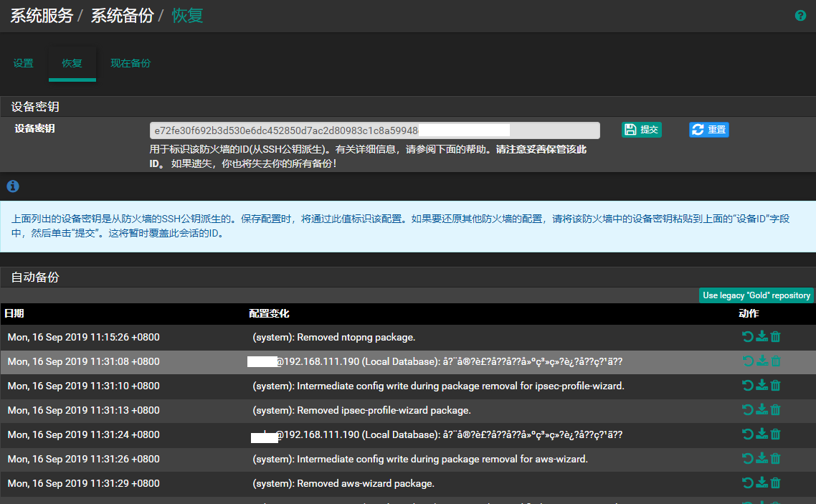
Task: Click Use legacy "Gold" repository button
Action: point(756,295)
